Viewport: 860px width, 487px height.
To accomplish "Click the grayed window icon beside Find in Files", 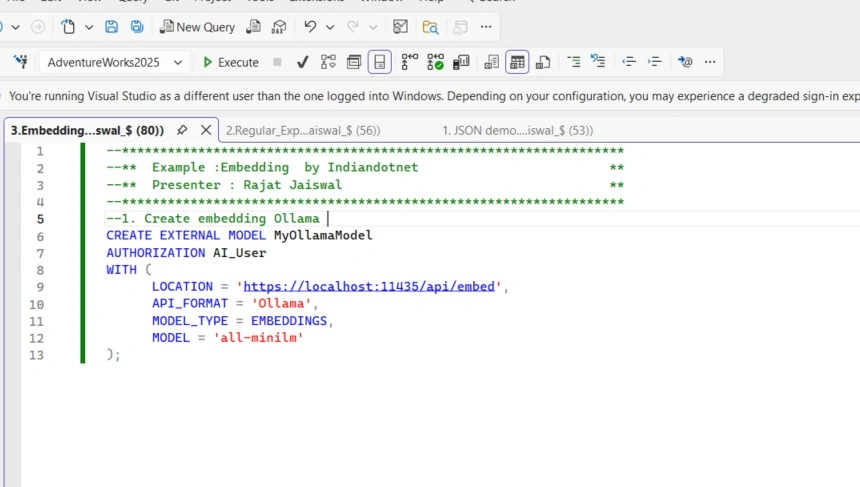I will click(460, 27).
